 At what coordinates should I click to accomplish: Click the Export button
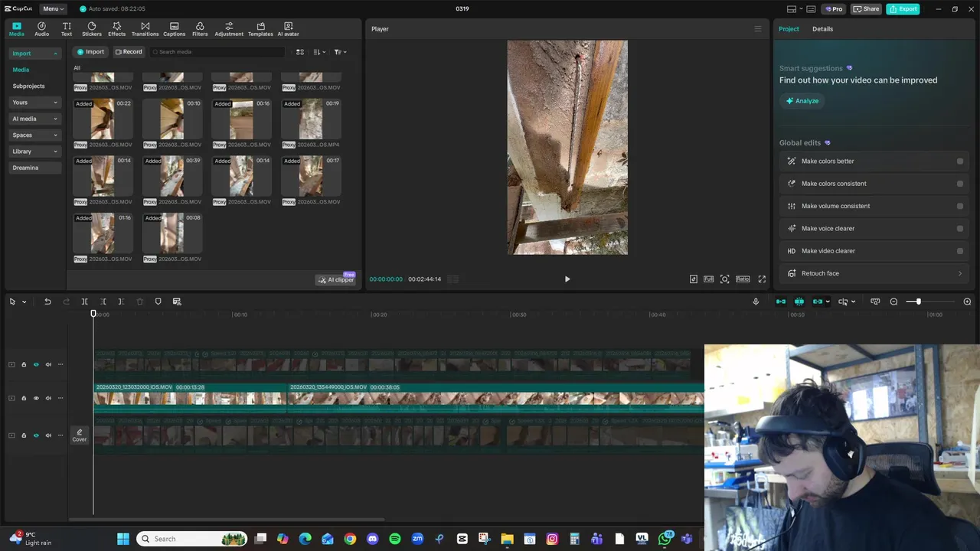903,9
